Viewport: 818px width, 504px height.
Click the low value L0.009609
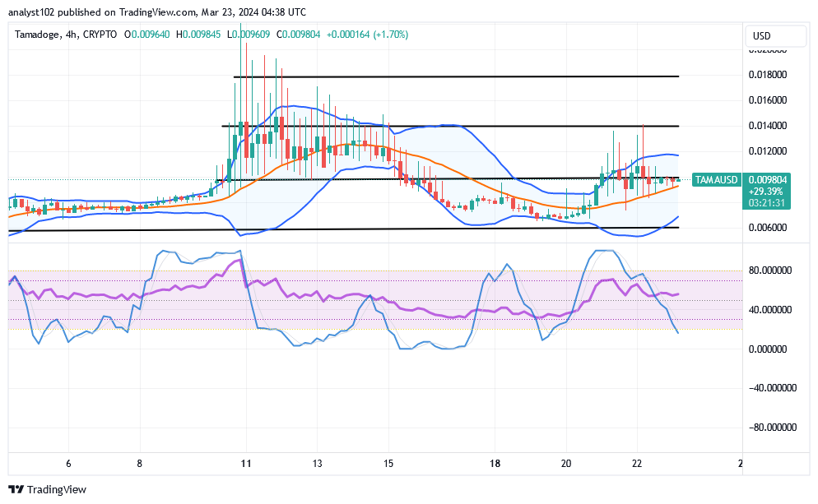click(249, 35)
